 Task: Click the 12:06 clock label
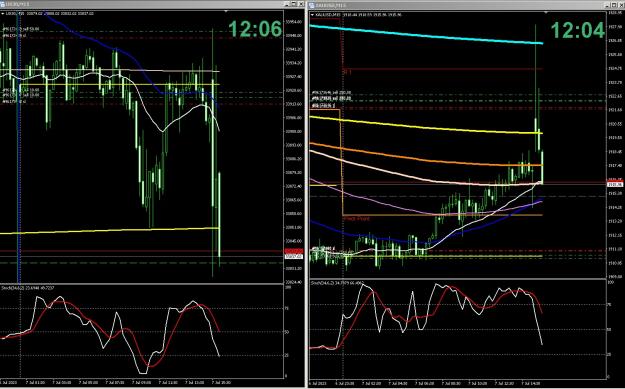pos(255,29)
